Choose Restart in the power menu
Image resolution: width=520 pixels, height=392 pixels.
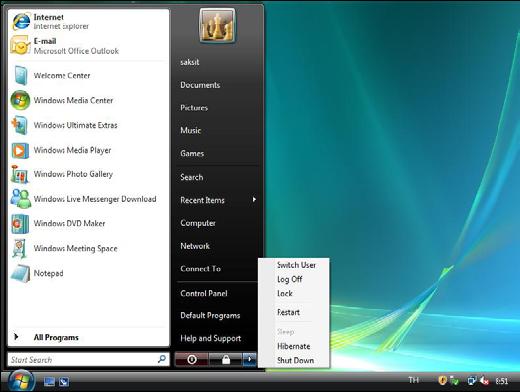[288, 312]
